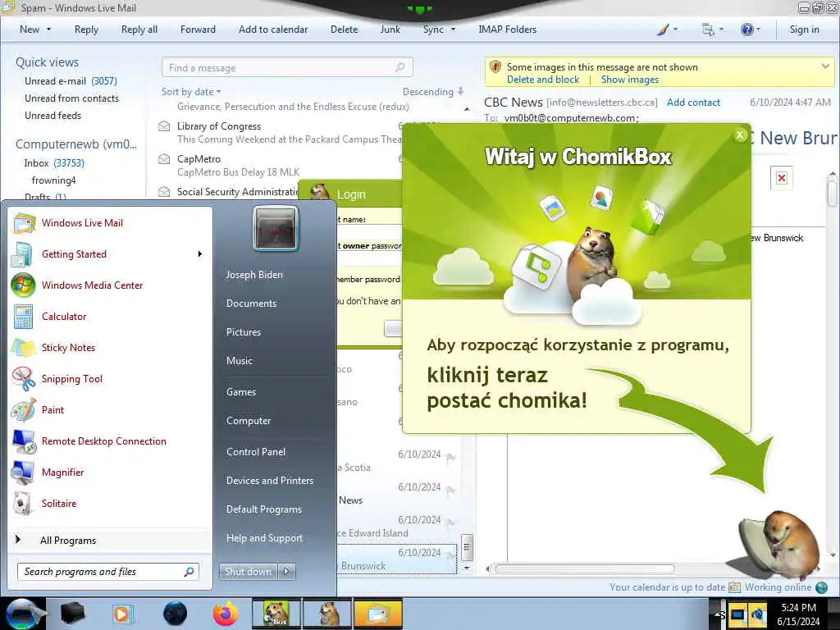Open Shut down options arrow
840x630 pixels.
point(286,572)
